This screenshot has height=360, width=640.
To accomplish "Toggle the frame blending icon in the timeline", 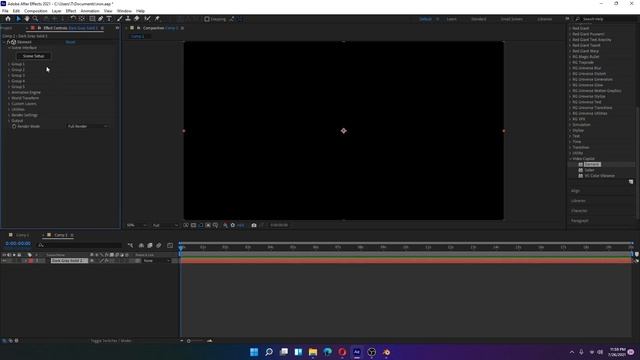I will point(150,245).
